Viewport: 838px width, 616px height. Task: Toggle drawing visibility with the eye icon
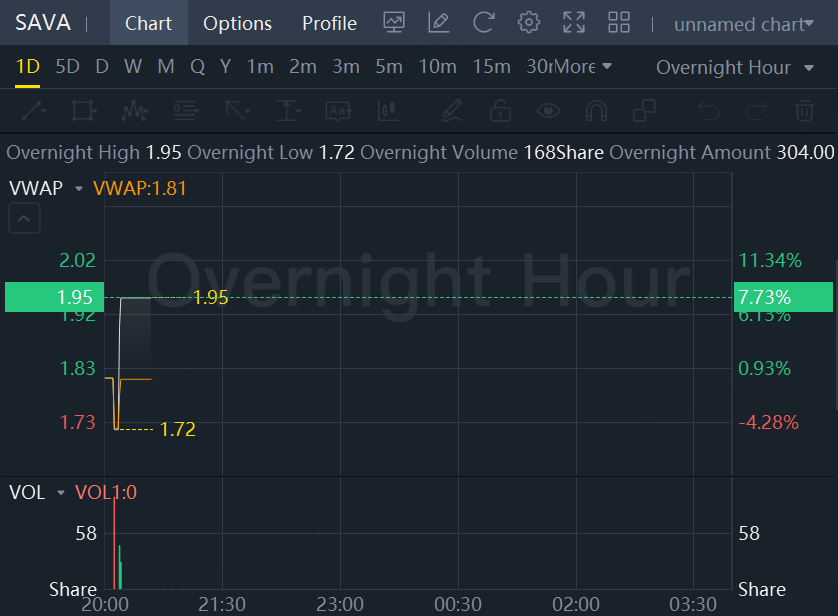(547, 110)
